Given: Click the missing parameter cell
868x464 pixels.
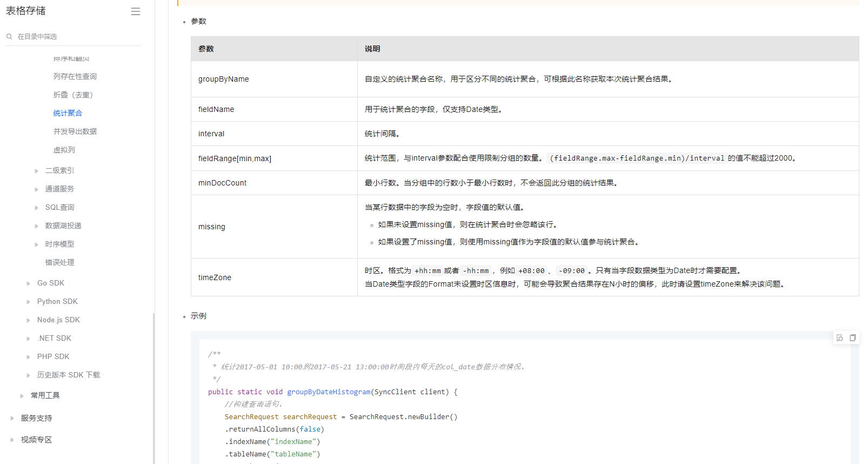Looking at the screenshot, I should tap(274, 227).
